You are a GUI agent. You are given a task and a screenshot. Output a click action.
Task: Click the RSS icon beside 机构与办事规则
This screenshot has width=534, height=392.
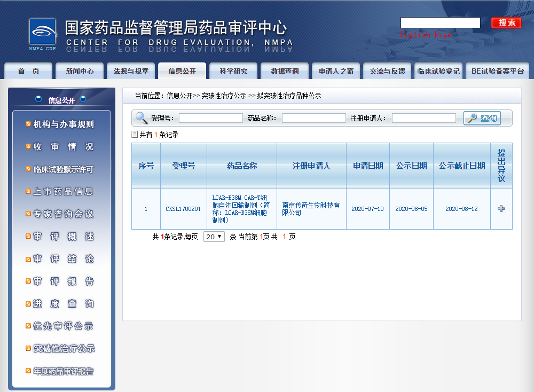28,124
